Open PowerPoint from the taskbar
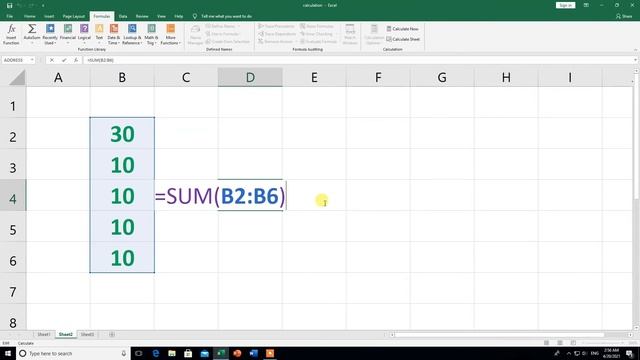The height and width of the screenshot is (360, 640). click(x=237, y=353)
